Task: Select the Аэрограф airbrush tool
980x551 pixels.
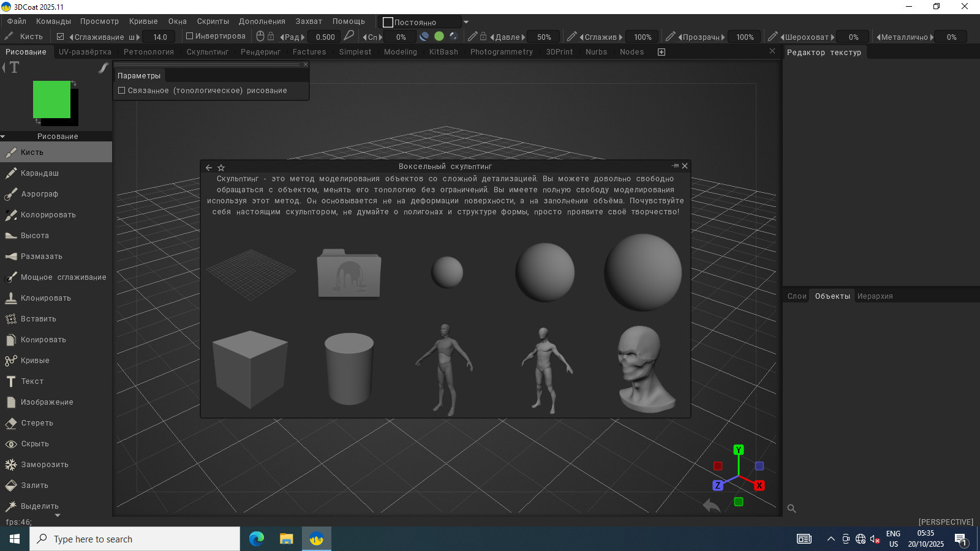Action: click(39, 194)
